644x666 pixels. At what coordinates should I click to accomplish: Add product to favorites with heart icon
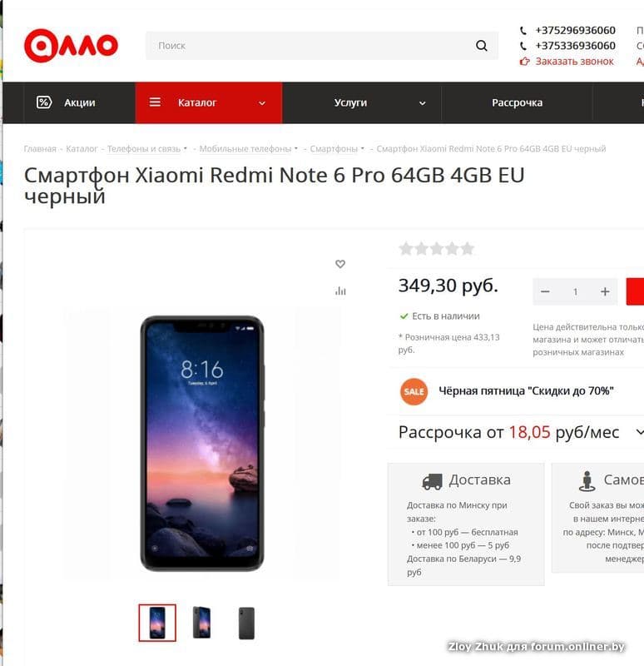coord(340,264)
